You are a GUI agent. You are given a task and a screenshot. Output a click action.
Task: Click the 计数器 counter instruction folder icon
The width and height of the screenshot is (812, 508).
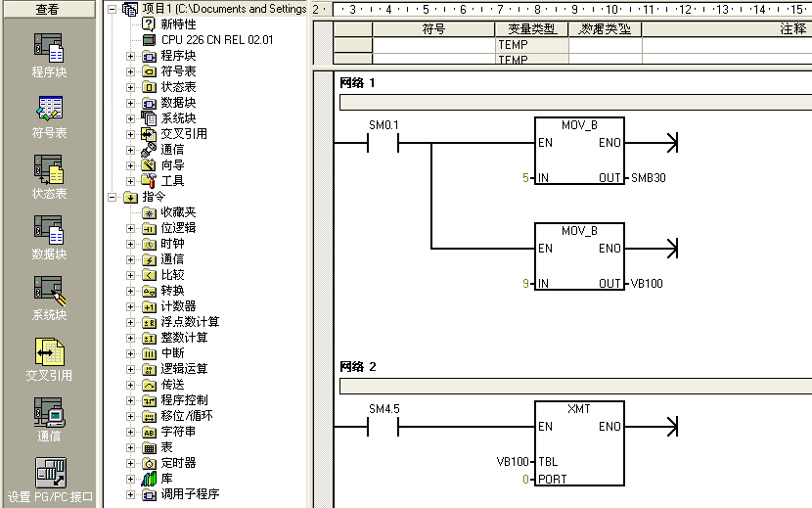(149, 306)
